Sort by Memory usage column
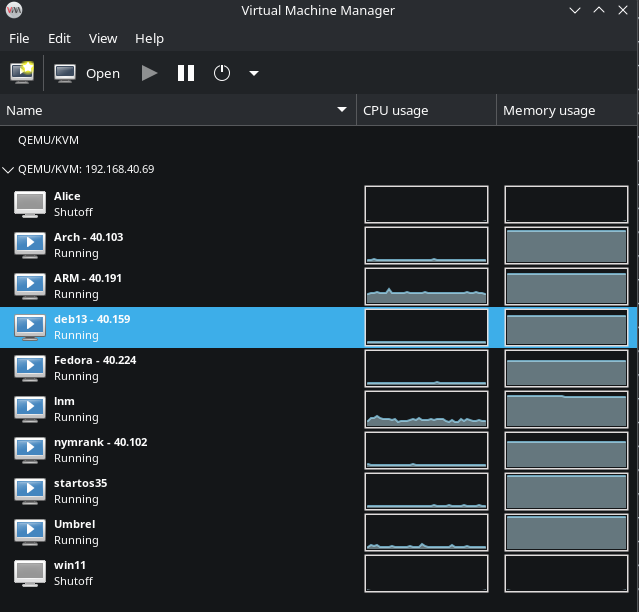The height and width of the screenshot is (612, 639). [567, 110]
